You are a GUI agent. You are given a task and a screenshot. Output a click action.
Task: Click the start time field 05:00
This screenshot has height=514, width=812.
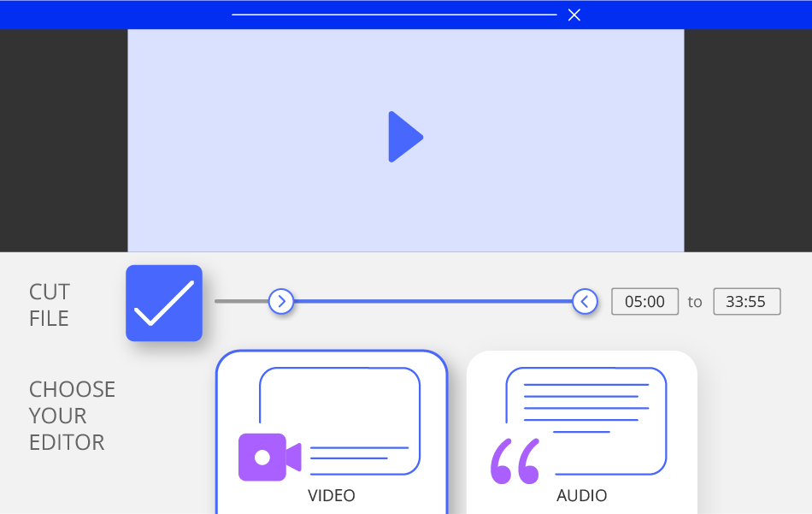coord(644,302)
